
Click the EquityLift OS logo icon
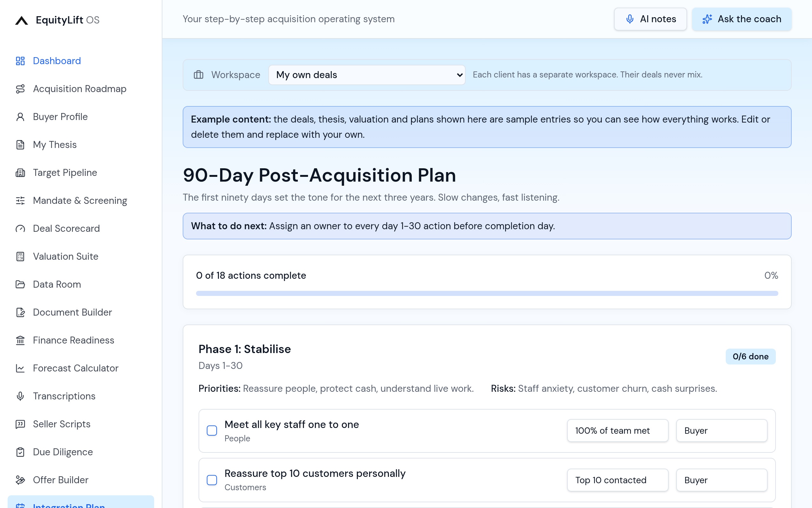[x=22, y=20]
